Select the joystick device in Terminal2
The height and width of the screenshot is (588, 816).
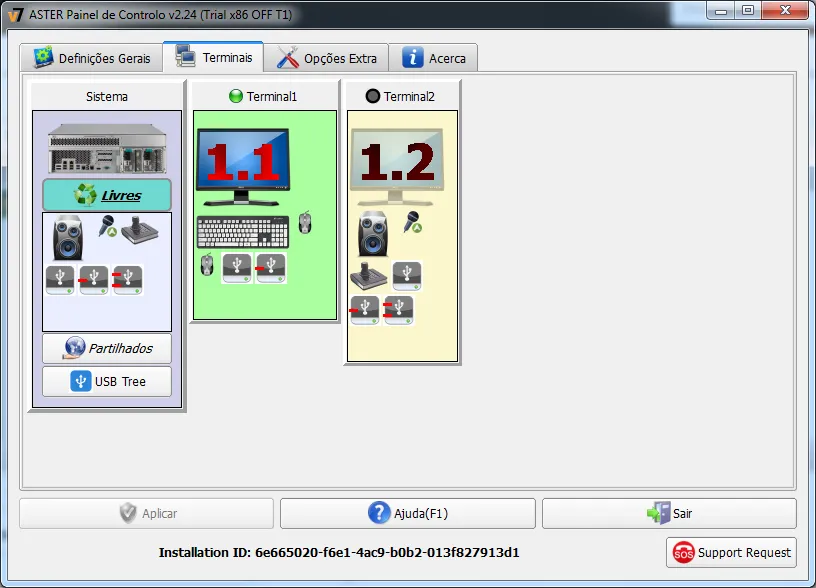pyautogui.click(x=368, y=275)
